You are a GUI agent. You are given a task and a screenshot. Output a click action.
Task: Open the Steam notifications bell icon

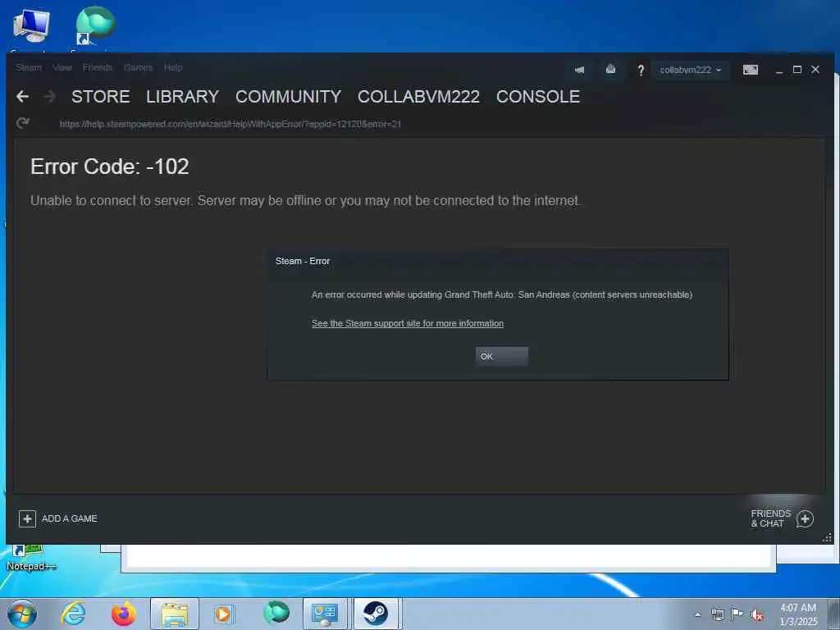click(x=610, y=69)
